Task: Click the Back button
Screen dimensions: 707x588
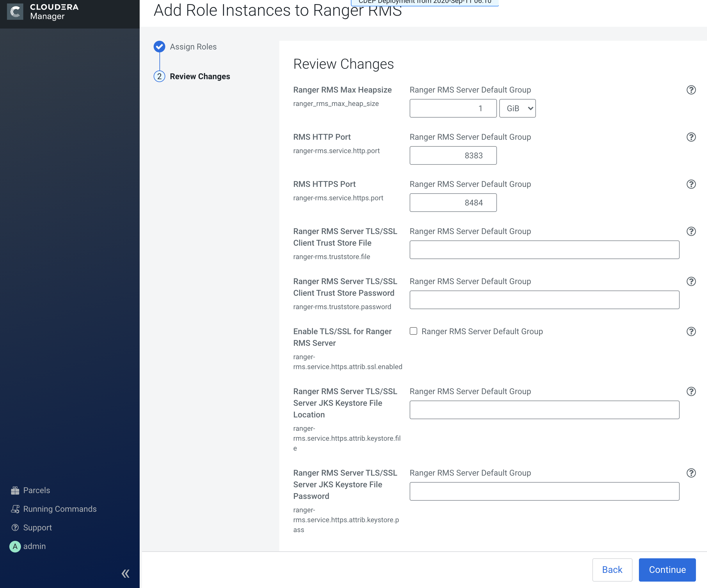Action: point(612,570)
